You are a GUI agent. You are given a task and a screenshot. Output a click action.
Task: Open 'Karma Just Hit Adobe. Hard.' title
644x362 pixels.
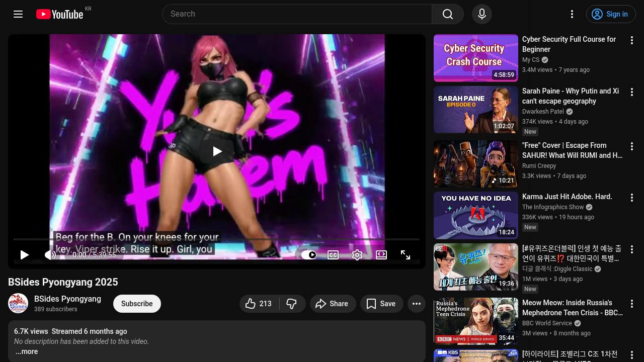click(x=567, y=197)
